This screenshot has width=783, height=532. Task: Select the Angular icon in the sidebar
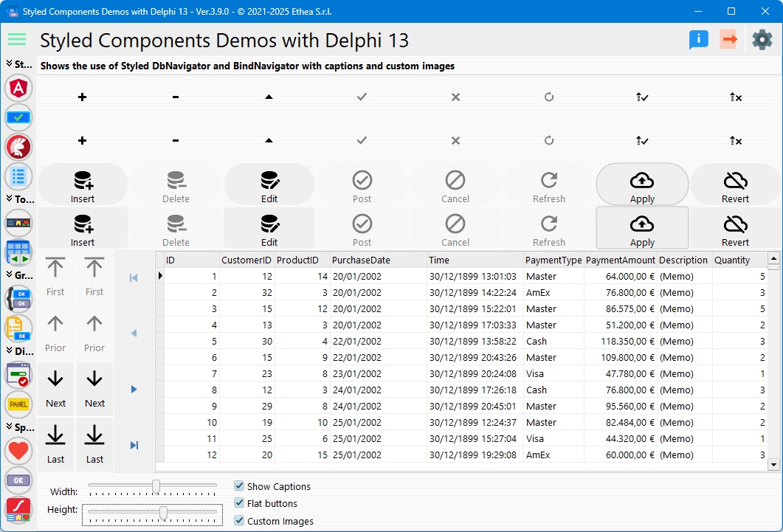pos(18,88)
